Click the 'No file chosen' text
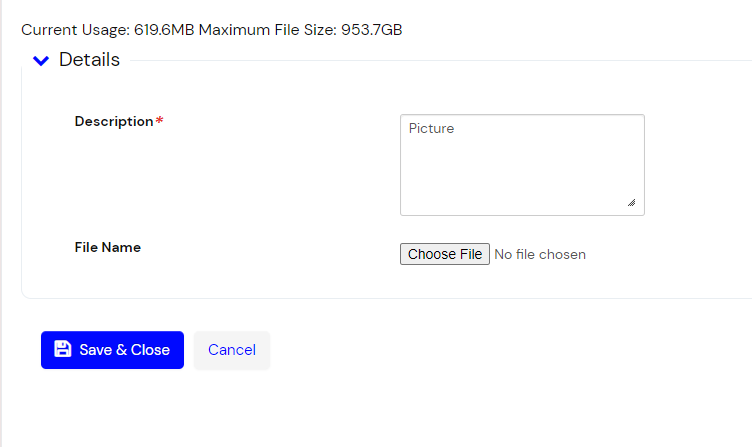 540,254
